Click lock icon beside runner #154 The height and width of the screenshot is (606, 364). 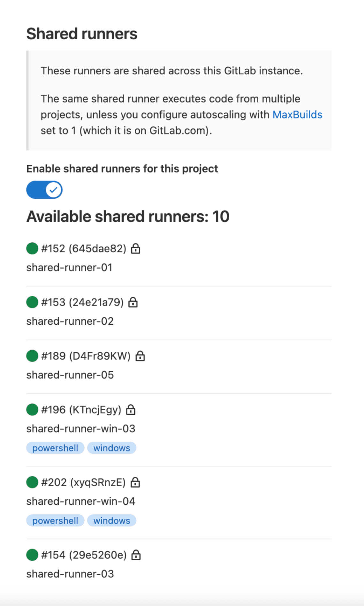click(x=136, y=555)
